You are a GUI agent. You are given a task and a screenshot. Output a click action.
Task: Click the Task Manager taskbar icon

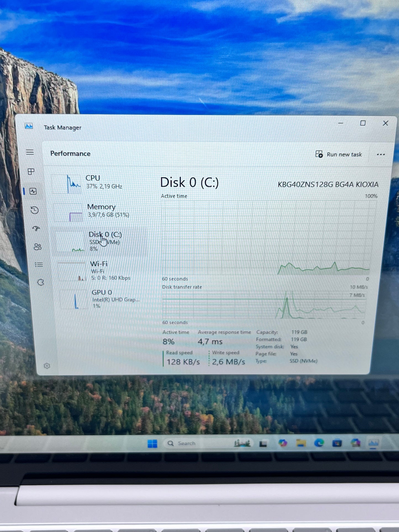pyautogui.click(x=373, y=443)
